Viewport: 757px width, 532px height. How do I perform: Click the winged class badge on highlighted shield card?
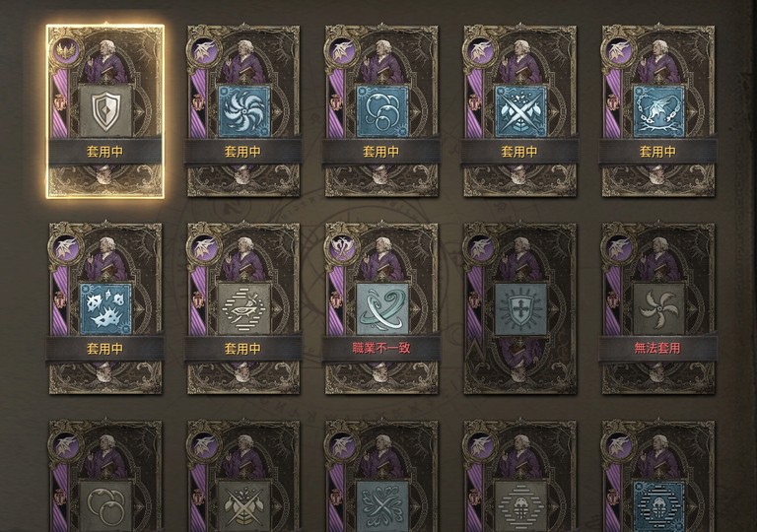coord(67,50)
